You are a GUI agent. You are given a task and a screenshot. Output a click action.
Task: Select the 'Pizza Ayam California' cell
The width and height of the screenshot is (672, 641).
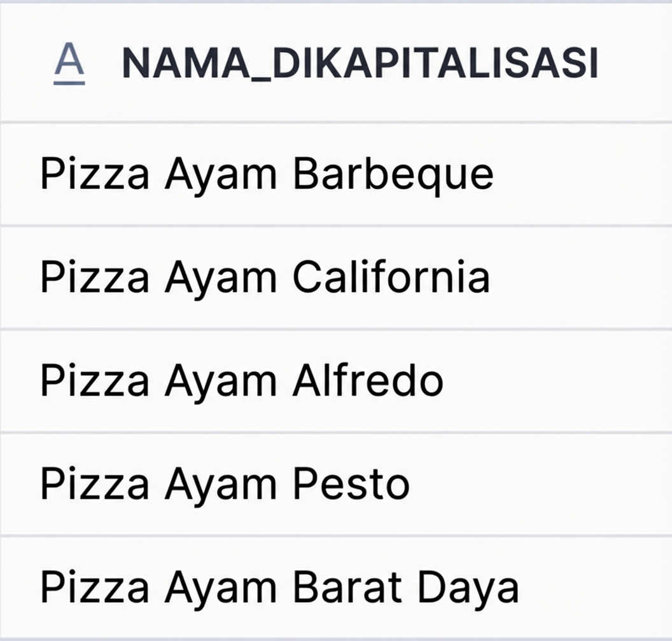pos(264,277)
